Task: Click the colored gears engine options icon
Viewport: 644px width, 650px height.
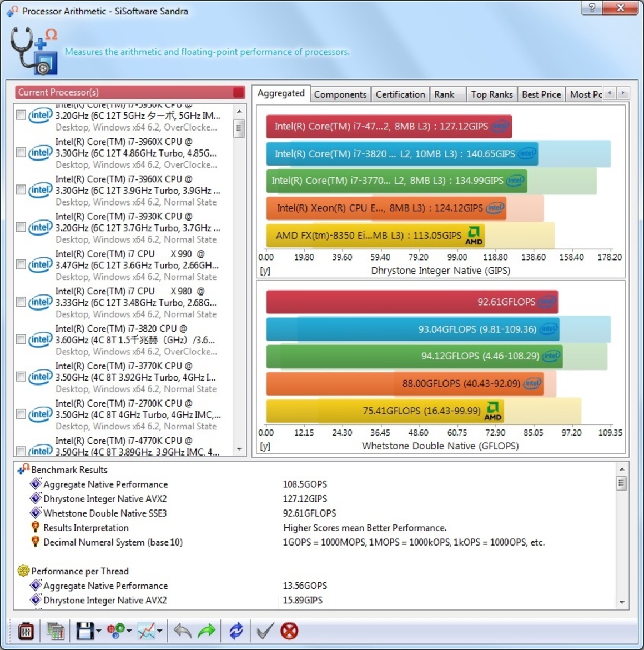Action: pyautogui.click(x=115, y=631)
